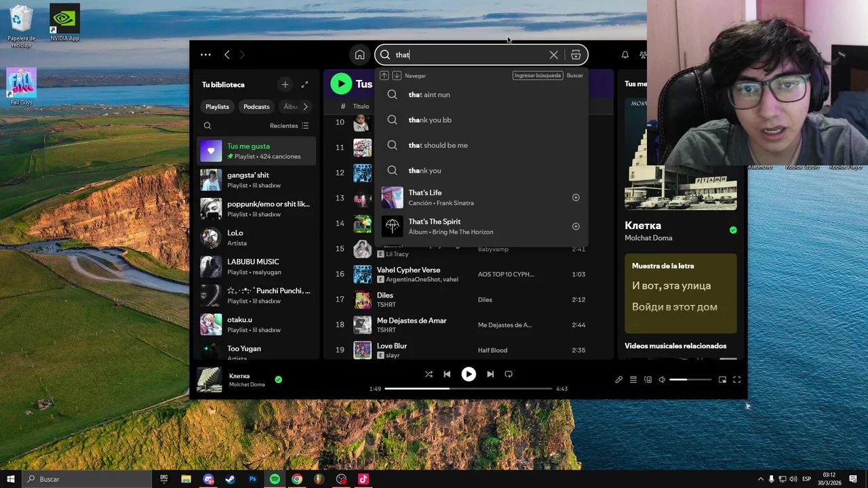Click the search text field containing 'that'

469,55
